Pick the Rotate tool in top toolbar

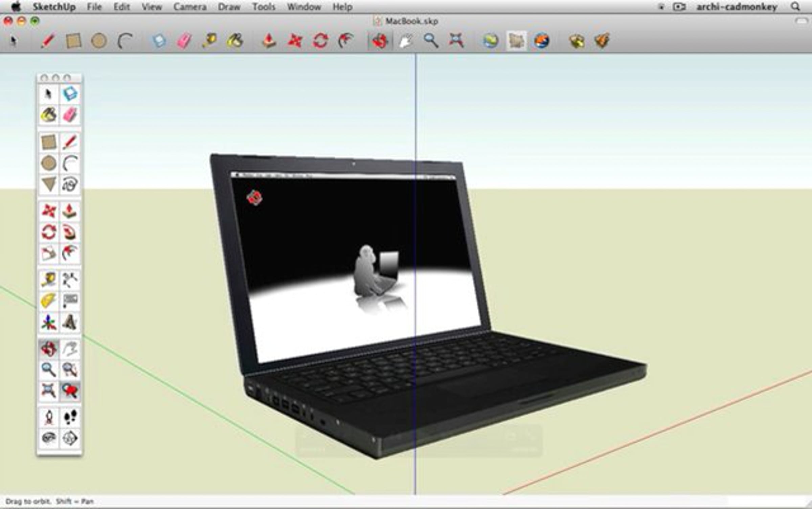click(320, 41)
